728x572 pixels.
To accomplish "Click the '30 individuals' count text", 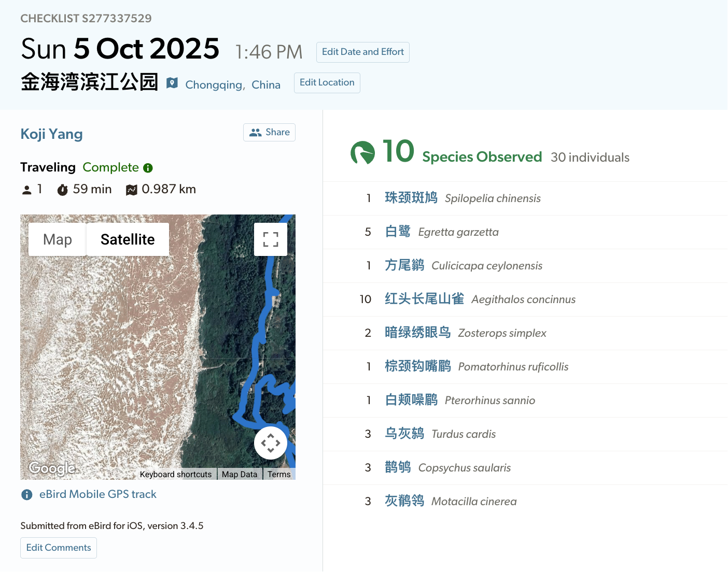I will point(590,158).
